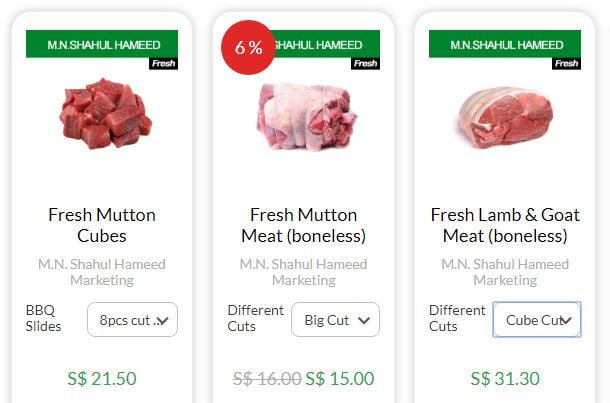
Task: Open the Fresh Mutton Cubes title link
Action: tap(102, 225)
